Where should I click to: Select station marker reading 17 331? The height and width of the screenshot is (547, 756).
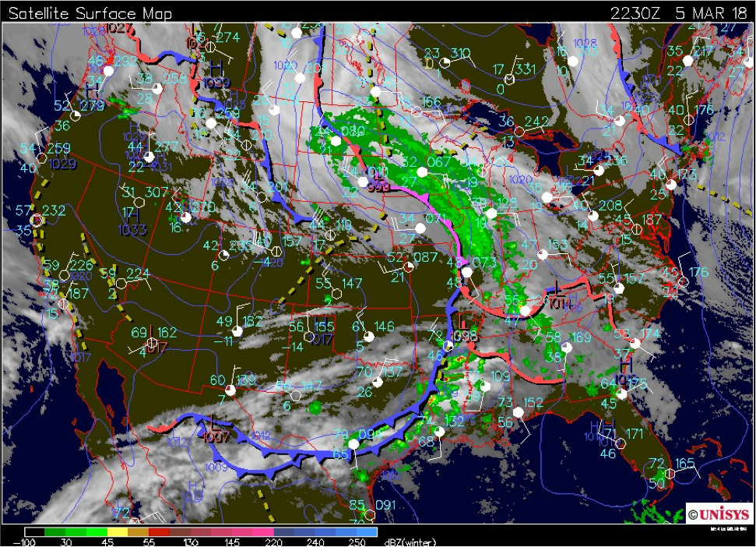pos(509,79)
